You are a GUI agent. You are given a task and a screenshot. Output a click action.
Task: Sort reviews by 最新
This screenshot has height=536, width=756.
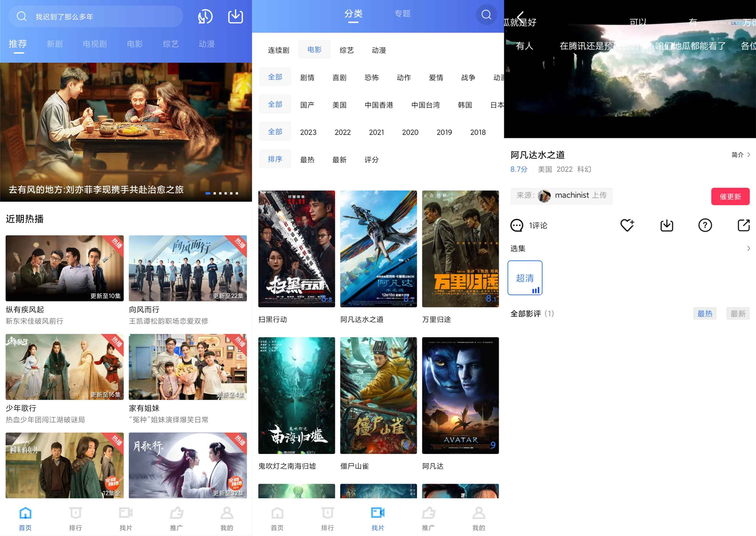tap(738, 313)
